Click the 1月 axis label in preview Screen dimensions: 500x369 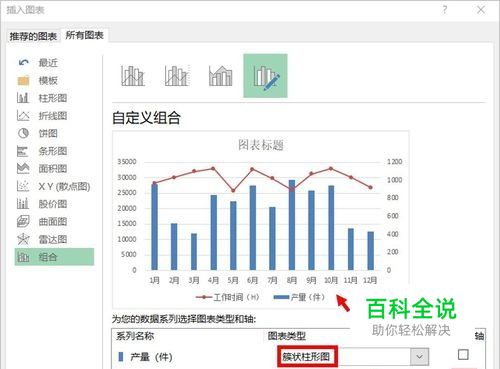click(x=154, y=280)
